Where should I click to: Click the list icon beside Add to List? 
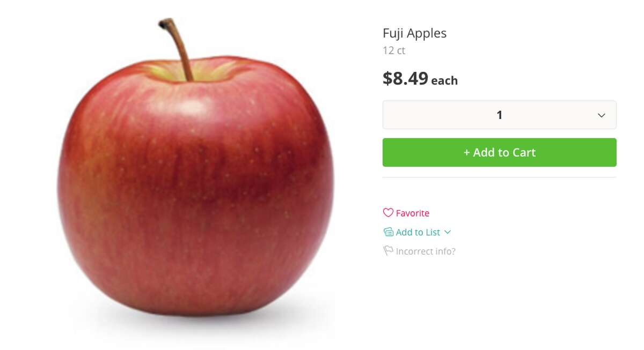click(388, 232)
